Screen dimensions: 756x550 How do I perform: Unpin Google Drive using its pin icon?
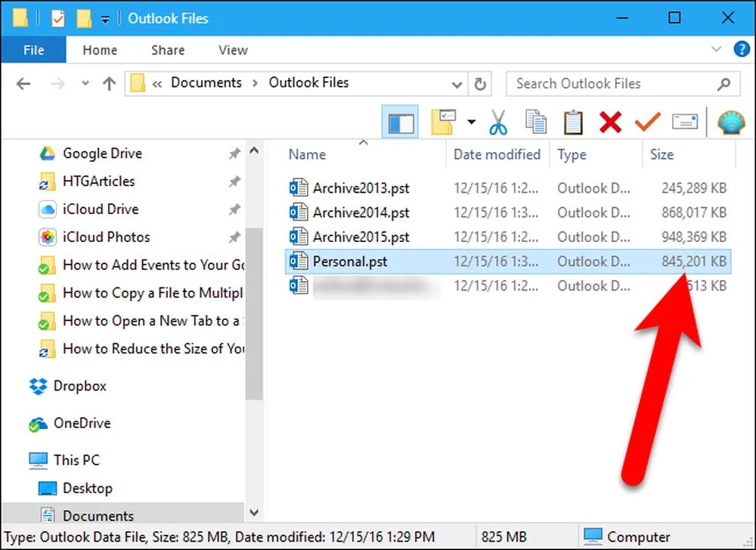point(234,154)
